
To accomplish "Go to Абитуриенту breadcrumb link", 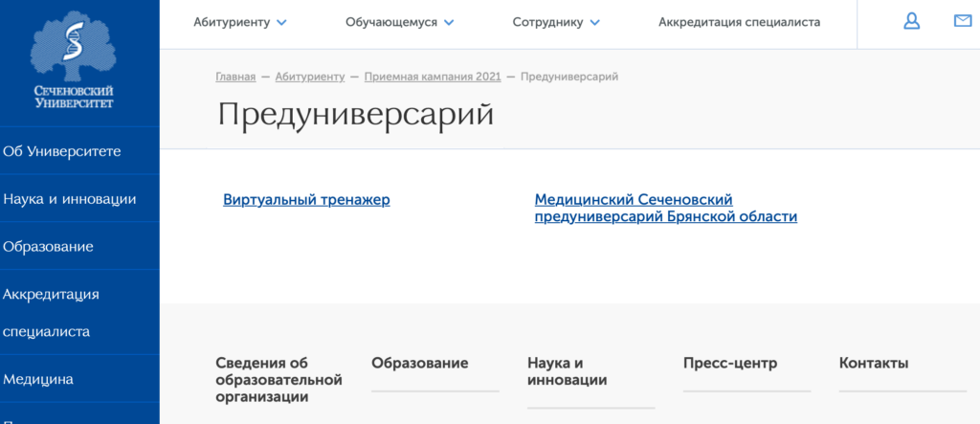I will tap(310, 77).
